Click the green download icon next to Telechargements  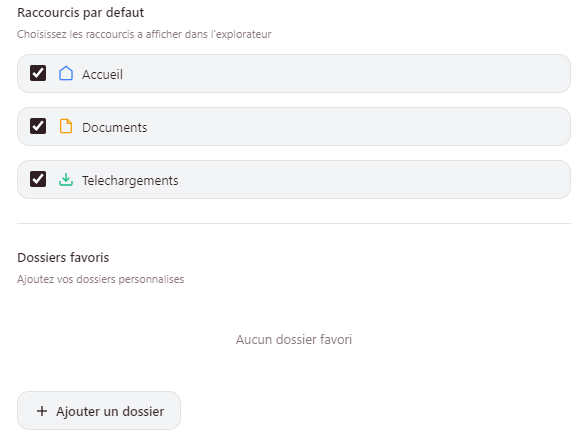point(66,180)
